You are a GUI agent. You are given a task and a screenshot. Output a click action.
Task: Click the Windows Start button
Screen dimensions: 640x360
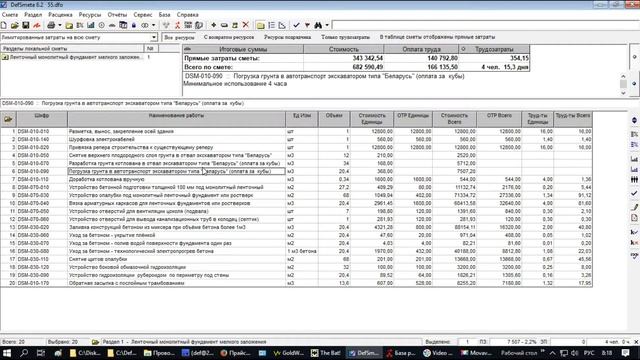pyautogui.click(x=7, y=353)
